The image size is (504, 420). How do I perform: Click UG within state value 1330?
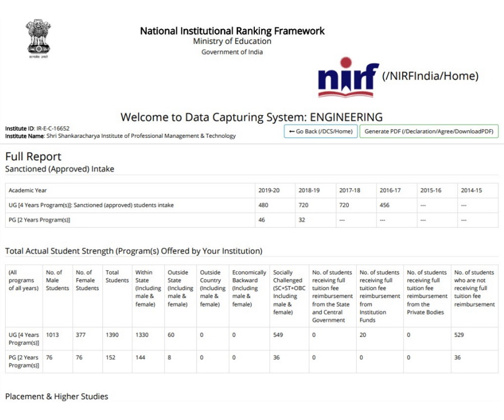click(x=142, y=335)
